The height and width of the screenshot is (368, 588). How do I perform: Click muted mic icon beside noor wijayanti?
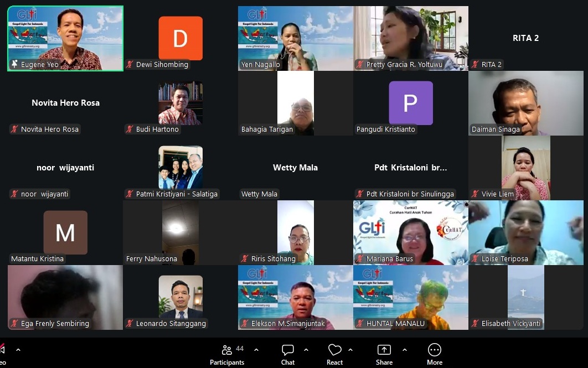click(x=14, y=194)
